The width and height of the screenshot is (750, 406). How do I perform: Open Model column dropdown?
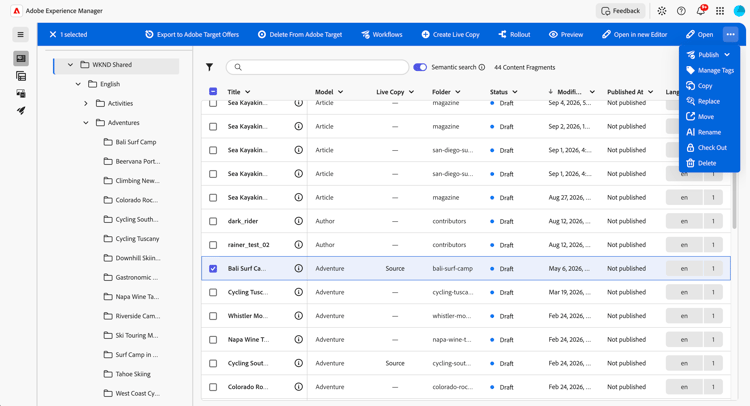[341, 92]
